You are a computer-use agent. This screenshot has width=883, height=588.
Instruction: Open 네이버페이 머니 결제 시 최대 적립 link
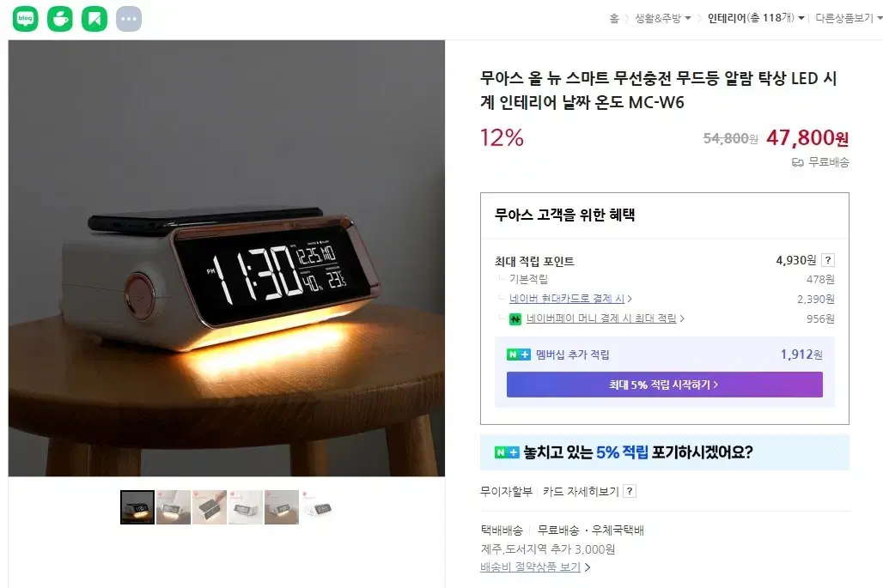[601, 318]
